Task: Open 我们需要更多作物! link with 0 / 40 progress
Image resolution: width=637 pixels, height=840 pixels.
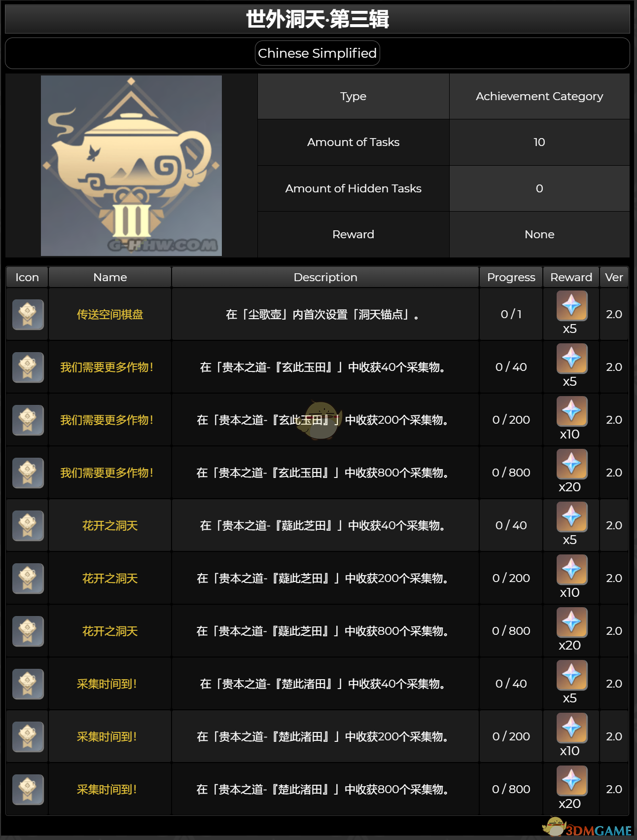Action: click(107, 367)
